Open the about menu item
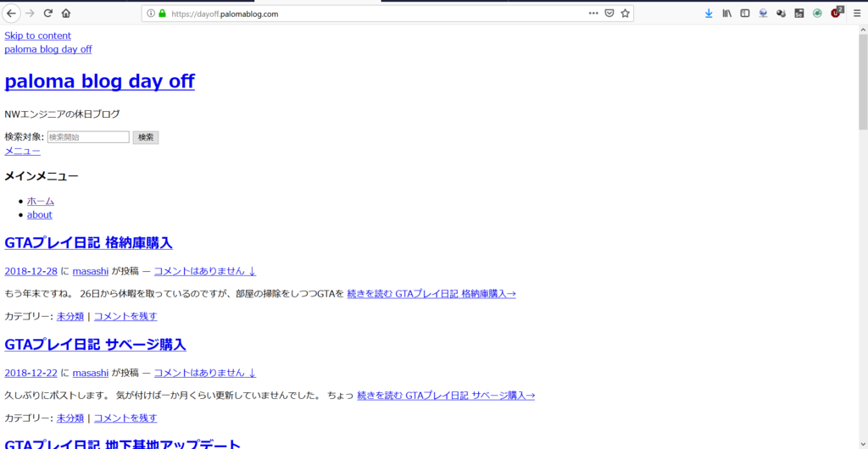The height and width of the screenshot is (449, 868). (x=39, y=214)
